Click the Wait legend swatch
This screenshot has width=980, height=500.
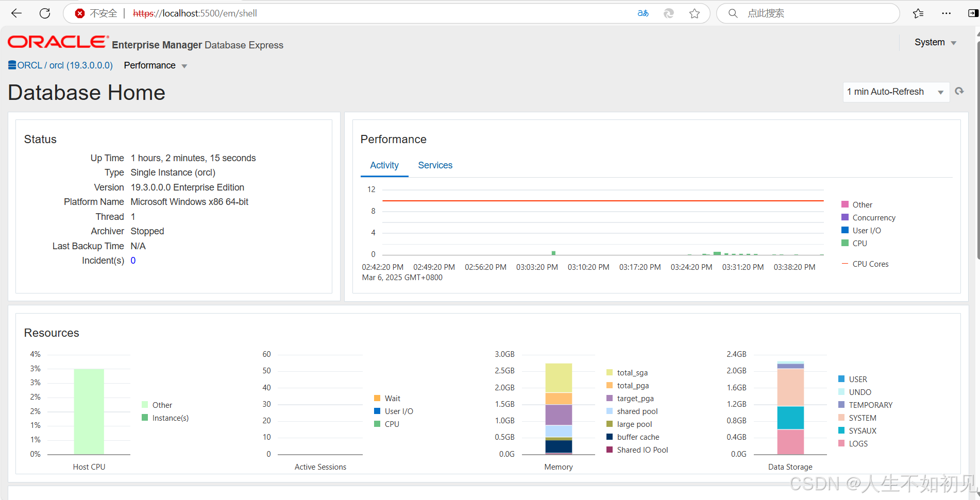click(x=377, y=398)
